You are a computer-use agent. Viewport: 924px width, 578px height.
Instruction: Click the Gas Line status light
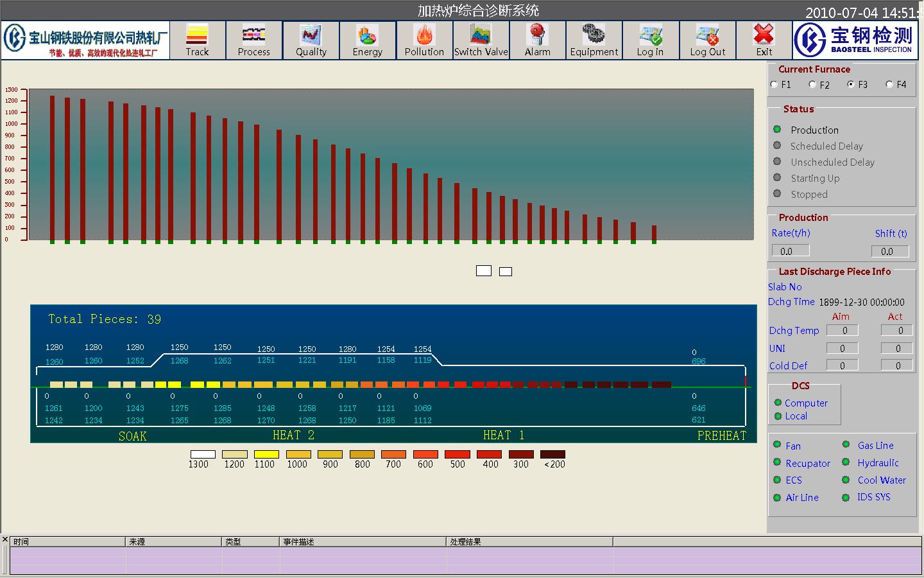(x=846, y=444)
